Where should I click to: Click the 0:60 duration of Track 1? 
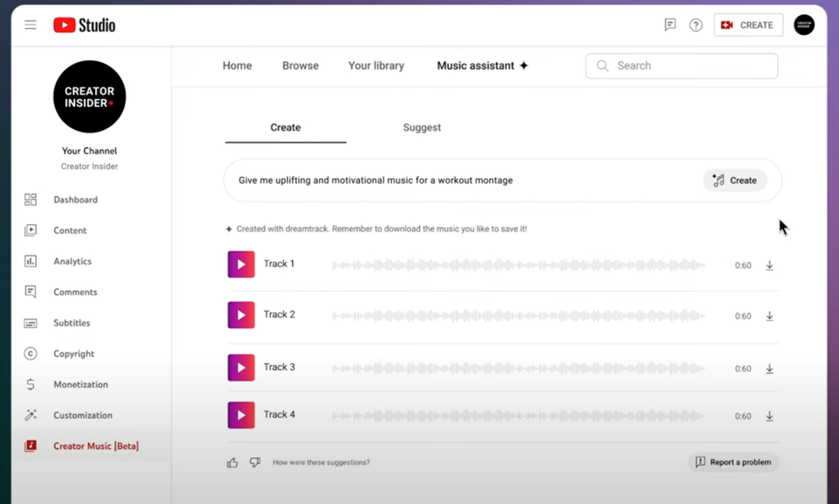tap(743, 266)
